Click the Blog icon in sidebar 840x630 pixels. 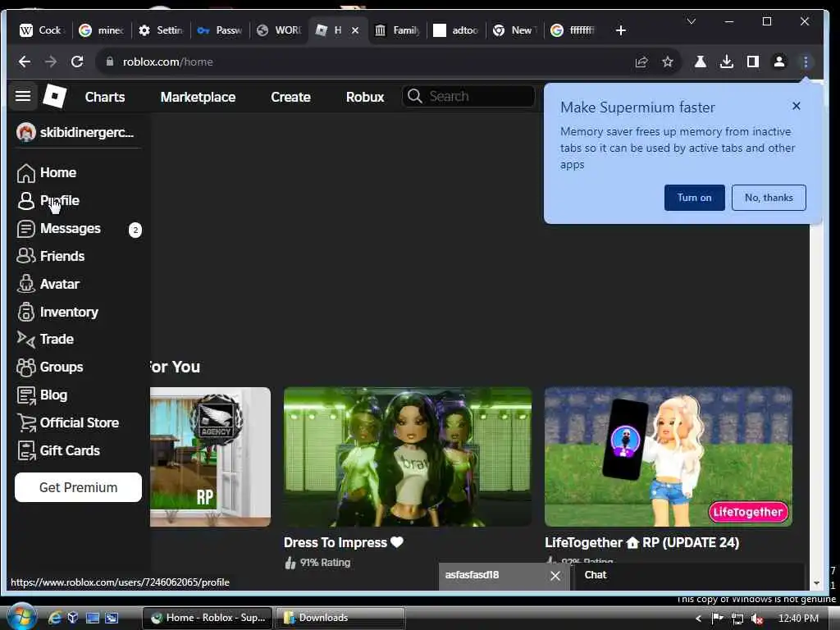[x=25, y=395]
